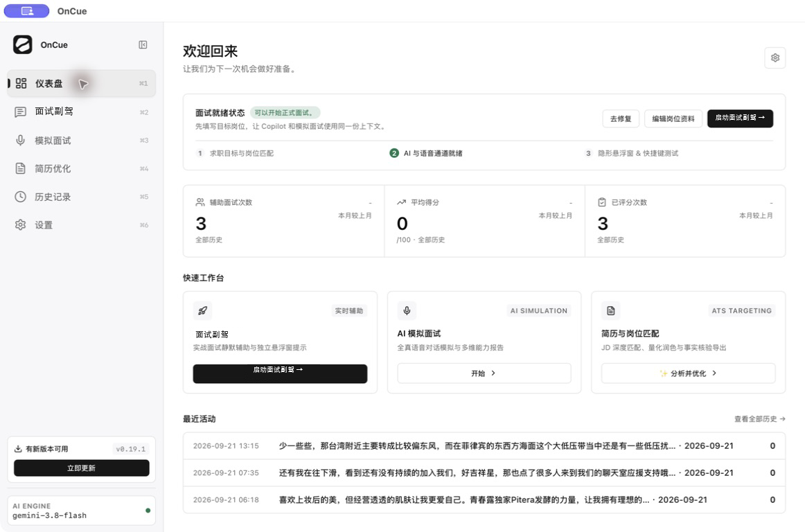805x532 pixels.
Task: Click the gemini-3.8-flash engine label
Action: 49,515
